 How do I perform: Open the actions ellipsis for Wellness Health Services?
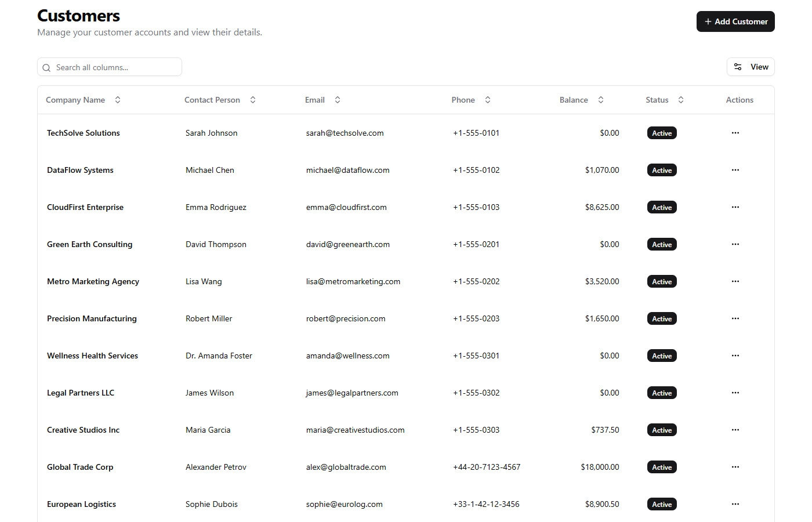pyautogui.click(x=735, y=356)
